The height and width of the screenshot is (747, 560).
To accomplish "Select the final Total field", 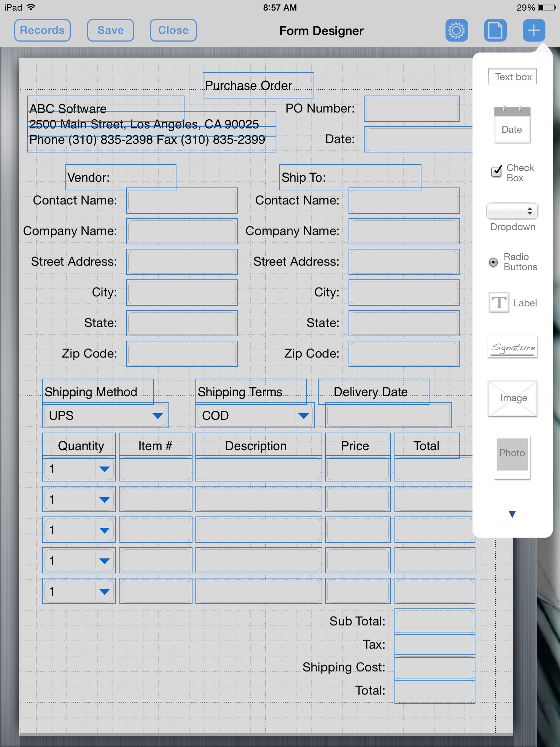I will (x=435, y=691).
